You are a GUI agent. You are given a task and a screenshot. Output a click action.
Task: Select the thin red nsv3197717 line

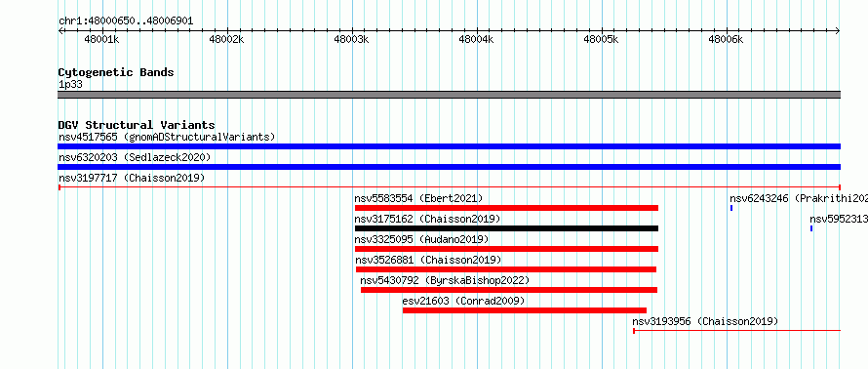click(x=449, y=187)
